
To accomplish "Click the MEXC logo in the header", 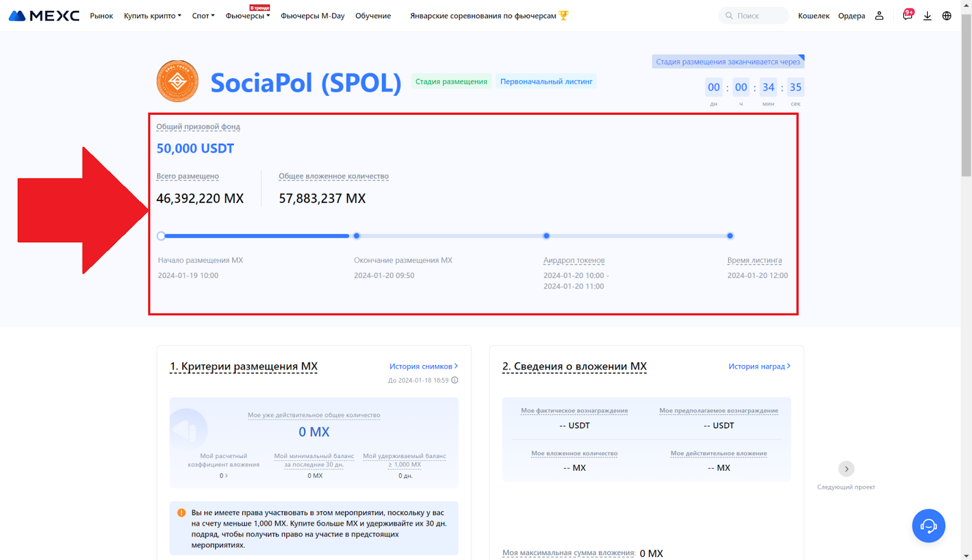I will [44, 16].
